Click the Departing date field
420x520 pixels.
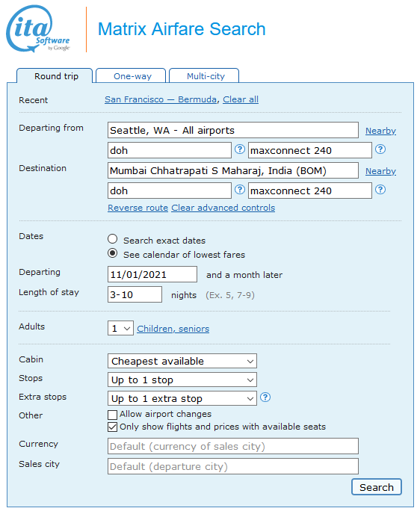pyautogui.click(x=152, y=275)
